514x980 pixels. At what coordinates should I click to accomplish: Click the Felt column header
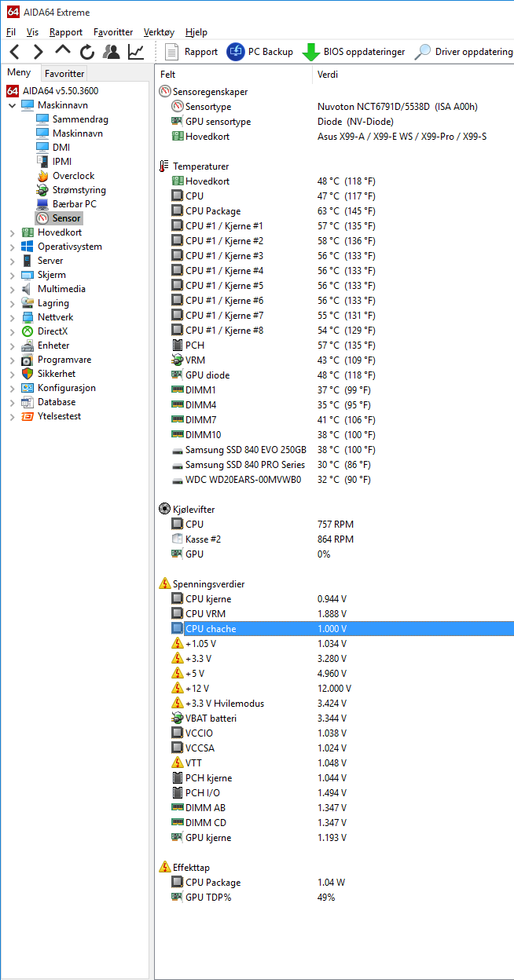click(x=233, y=74)
